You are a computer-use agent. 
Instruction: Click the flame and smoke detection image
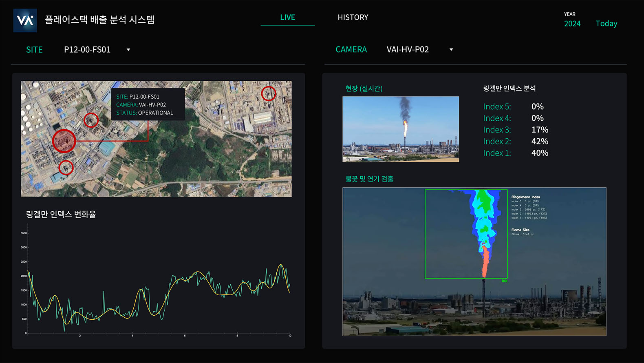pyautogui.click(x=474, y=262)
